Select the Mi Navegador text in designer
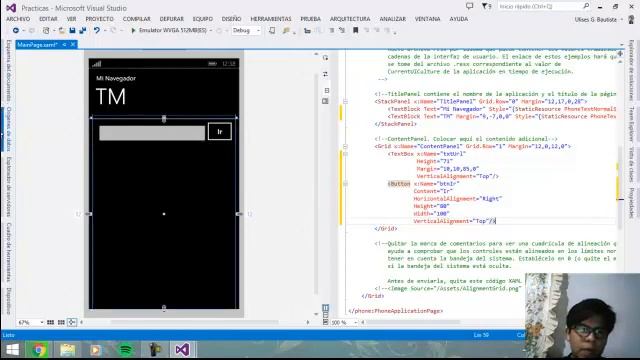Viewport: 640px width, 360px height. tap(116, 78)
